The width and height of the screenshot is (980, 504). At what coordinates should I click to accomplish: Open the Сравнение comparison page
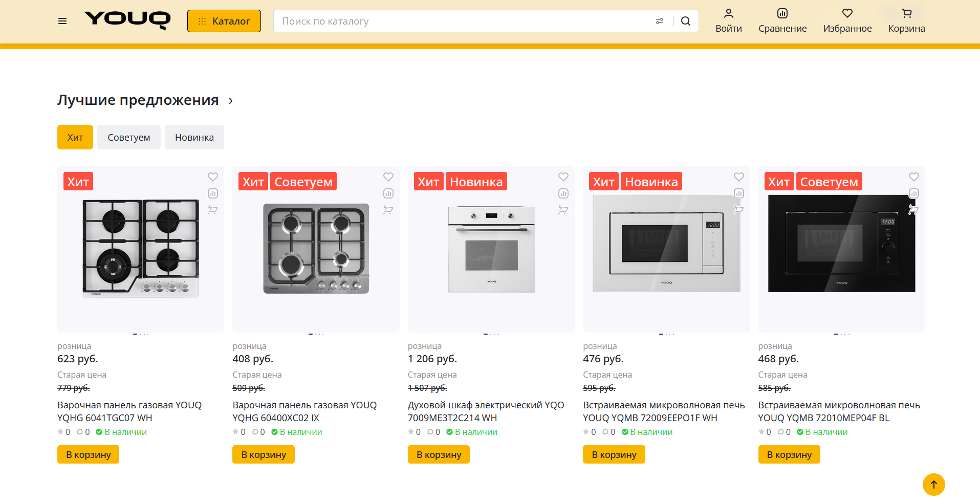782,21
